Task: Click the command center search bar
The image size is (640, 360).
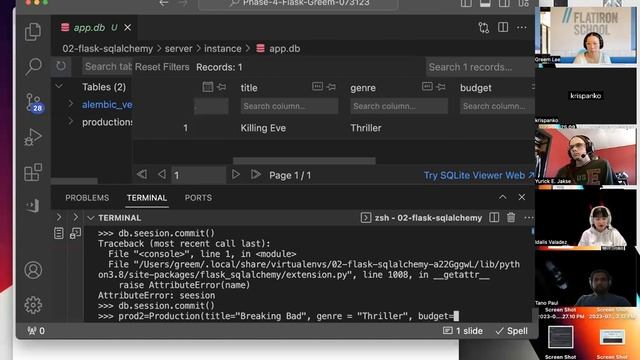Action: coord(298,4)
